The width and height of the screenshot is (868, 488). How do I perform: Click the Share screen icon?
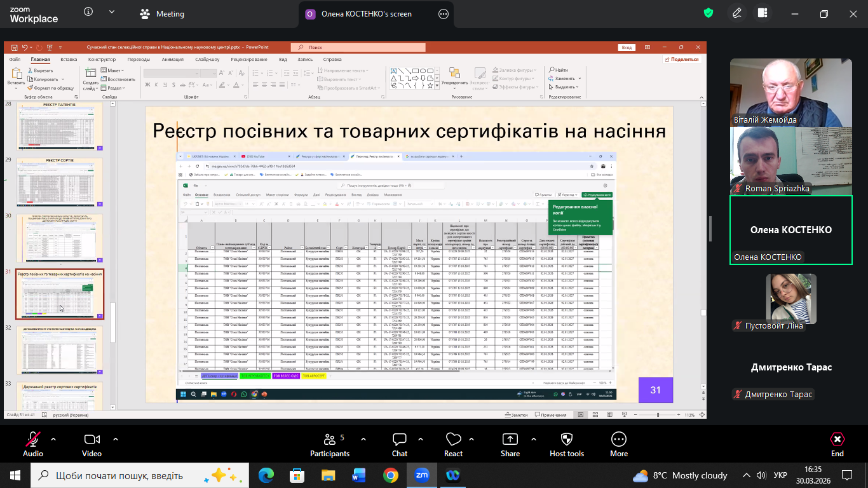[510, 444]
